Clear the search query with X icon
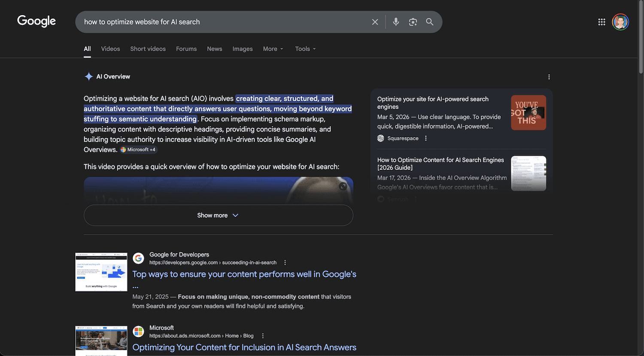The width and height of the screenshot is (644, 356). [x=375, y=22]
